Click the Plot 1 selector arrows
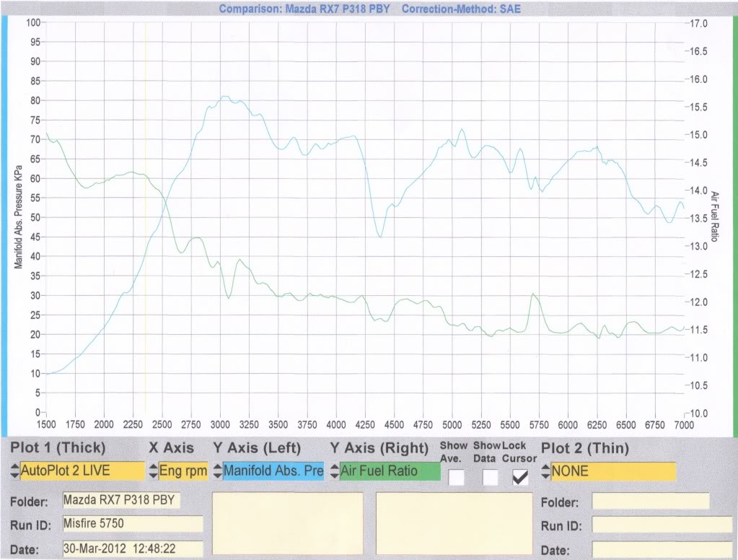738x560 pixels. (14, 472)
